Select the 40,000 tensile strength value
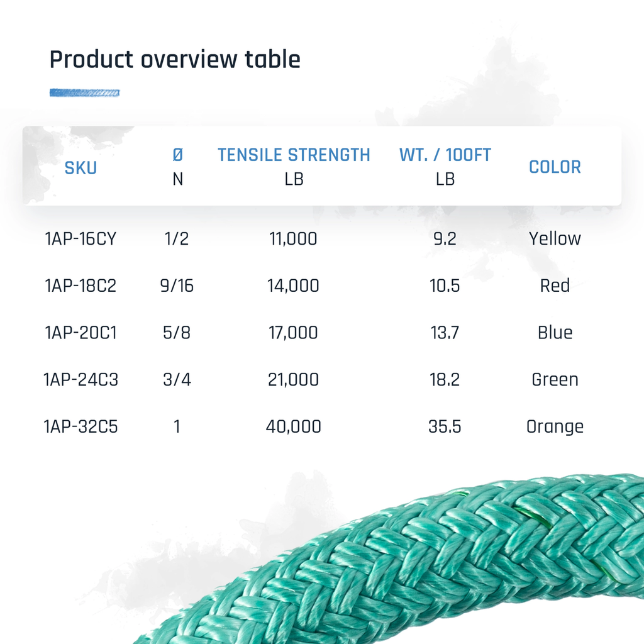 coord(294,427)
